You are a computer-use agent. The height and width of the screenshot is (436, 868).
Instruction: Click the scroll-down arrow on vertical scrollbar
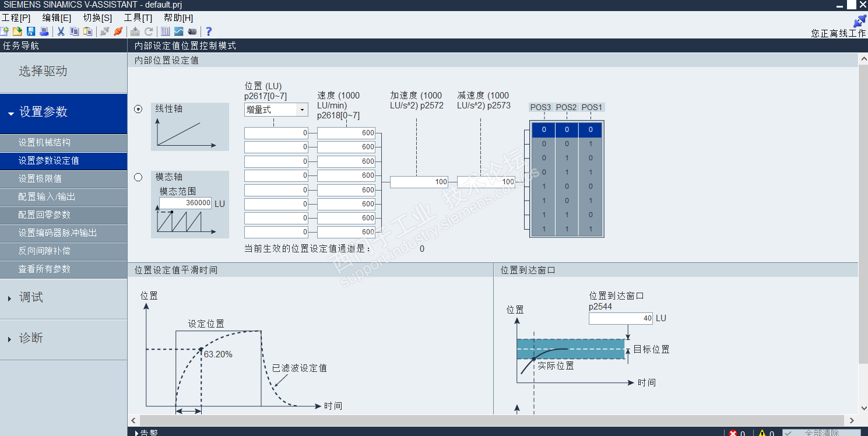point(863,409)
